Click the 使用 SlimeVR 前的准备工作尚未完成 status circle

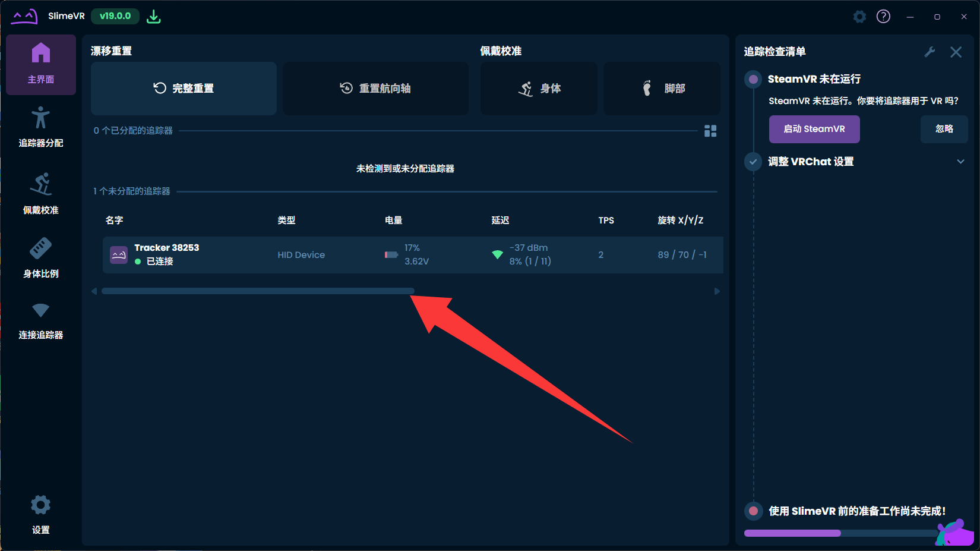coord(753,511)
